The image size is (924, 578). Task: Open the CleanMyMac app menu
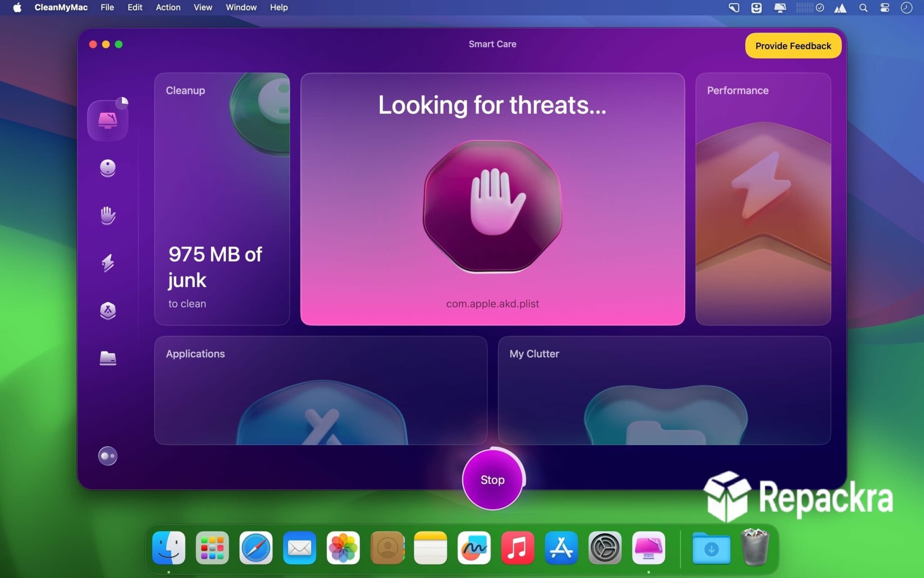pos(61,7)
